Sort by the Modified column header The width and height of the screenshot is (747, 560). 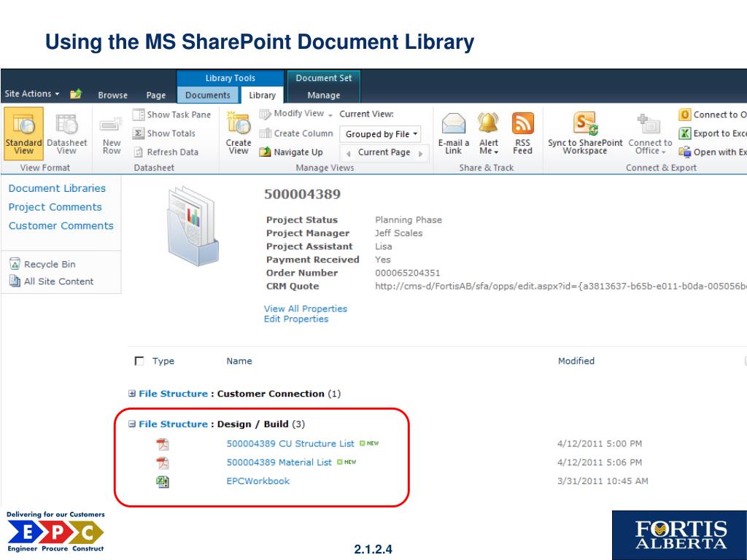click(x=576, y=361)
